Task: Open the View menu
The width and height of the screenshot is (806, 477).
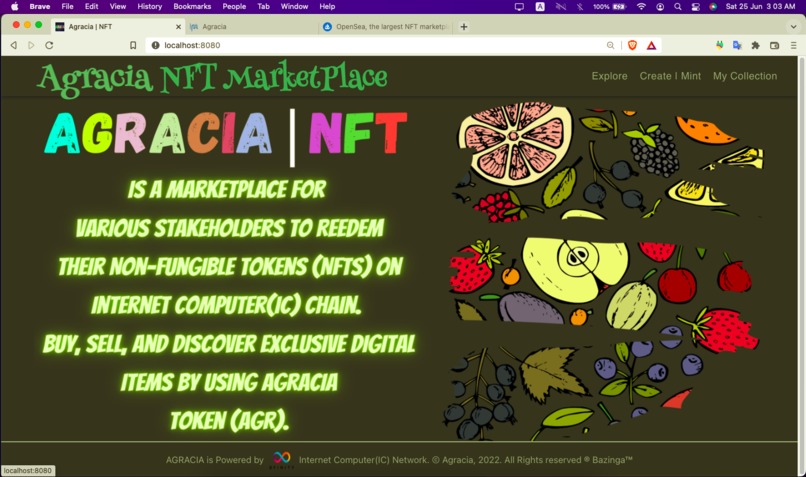Action: 118,7
